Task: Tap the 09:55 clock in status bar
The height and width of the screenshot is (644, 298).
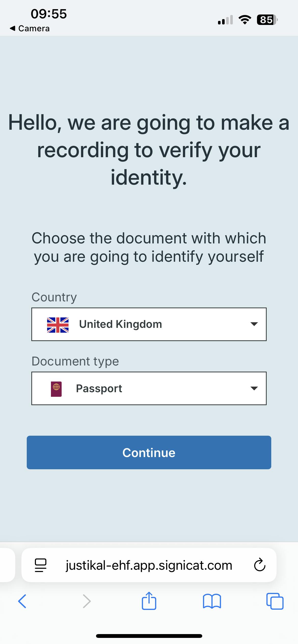Action: tap(49, 14)
